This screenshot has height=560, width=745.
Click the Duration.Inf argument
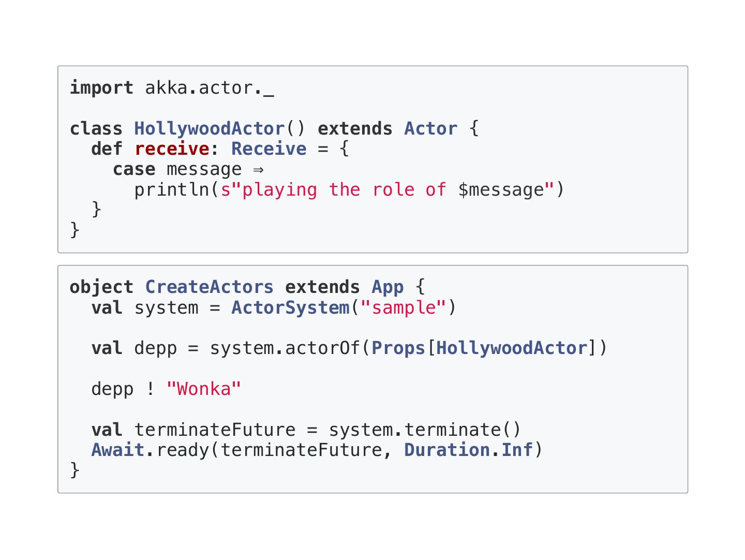(468, 450)
